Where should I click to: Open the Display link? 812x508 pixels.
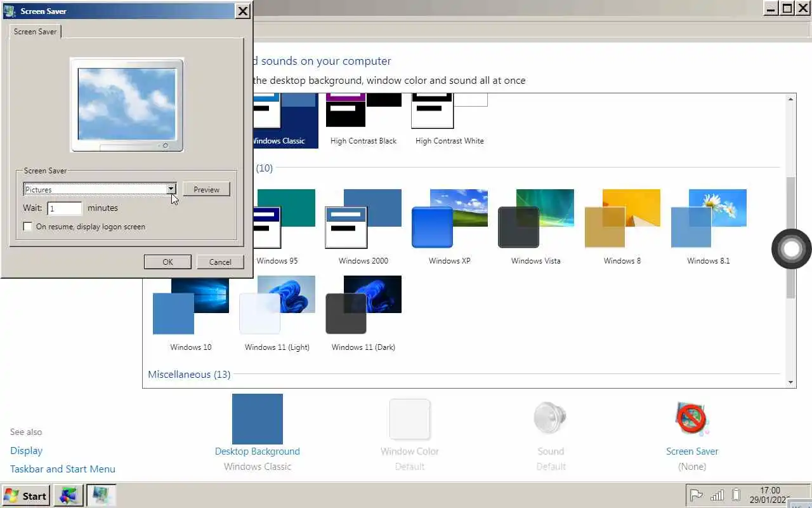click(x=26, y=450)
